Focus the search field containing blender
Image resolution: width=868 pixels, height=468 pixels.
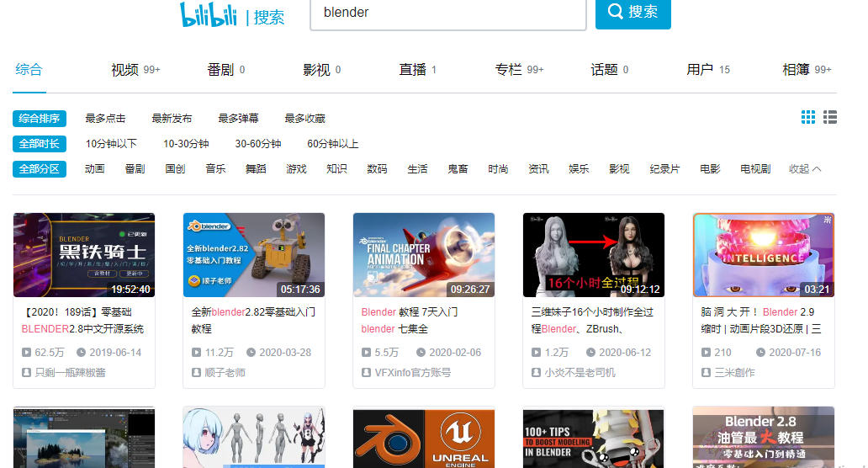point(447,13)
